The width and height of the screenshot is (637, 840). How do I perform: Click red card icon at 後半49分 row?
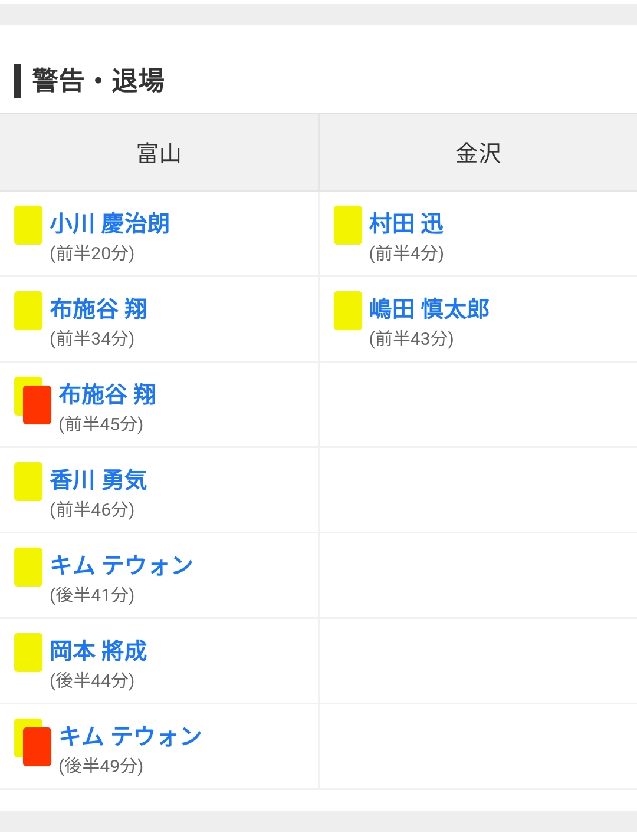37,747
